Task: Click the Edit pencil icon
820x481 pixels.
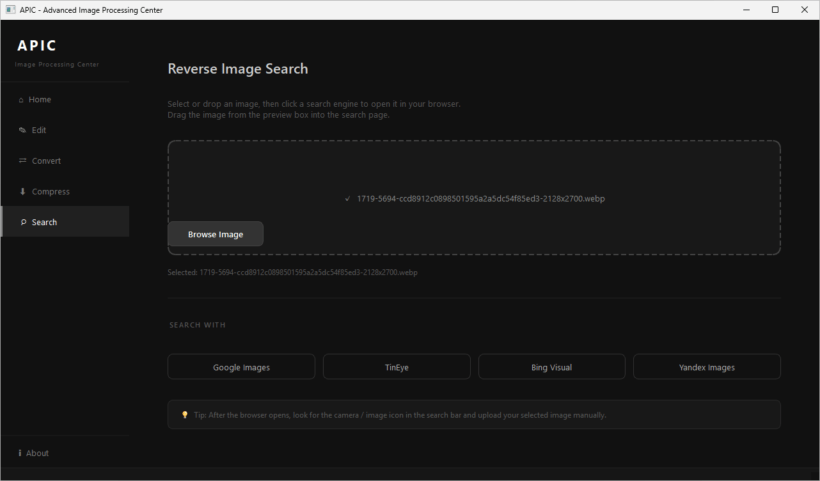Action: 22,130
